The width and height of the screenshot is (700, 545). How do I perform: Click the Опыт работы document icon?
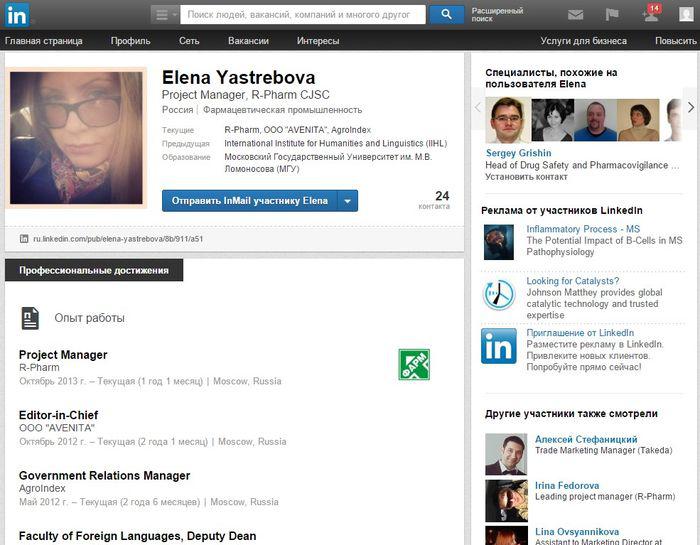(30, 318)
